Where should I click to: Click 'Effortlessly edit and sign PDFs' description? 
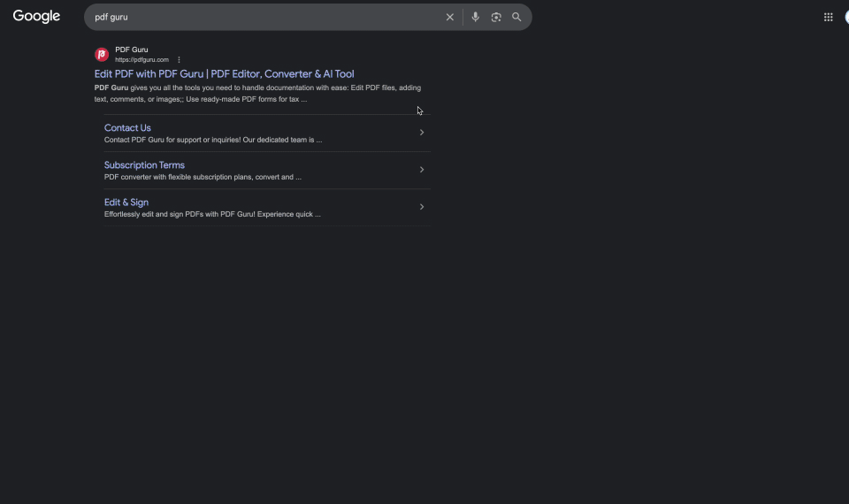click(x=212, y=214)
